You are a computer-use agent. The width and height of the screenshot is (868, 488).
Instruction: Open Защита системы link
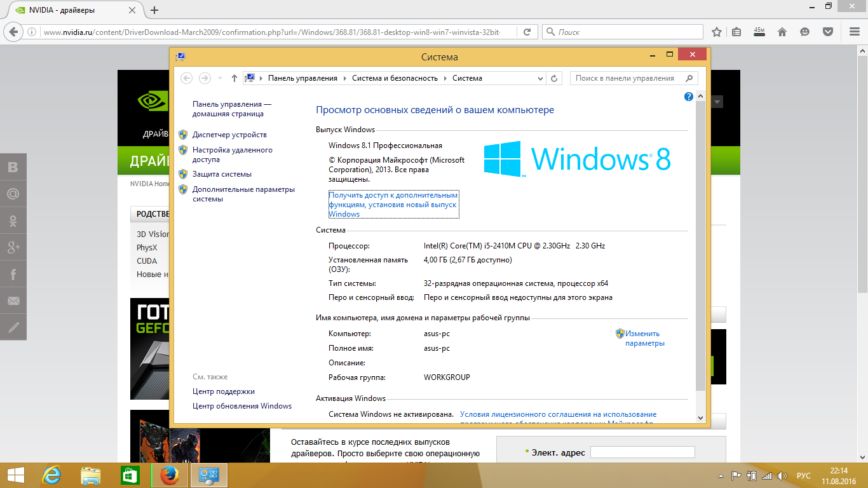pyautogui.click(x=222, y=174)
